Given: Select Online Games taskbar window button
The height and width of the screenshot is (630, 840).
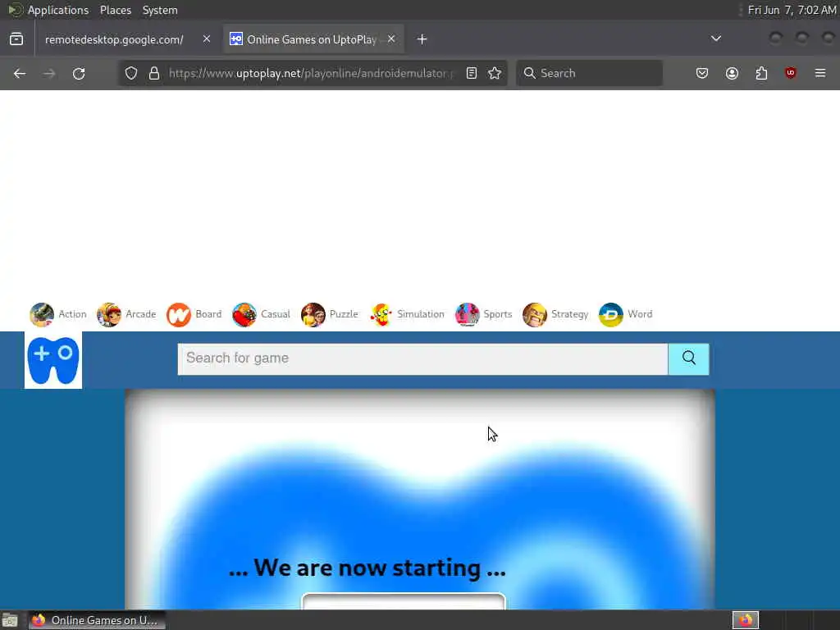Looking at the screenshot, I should tap(97, 620).
